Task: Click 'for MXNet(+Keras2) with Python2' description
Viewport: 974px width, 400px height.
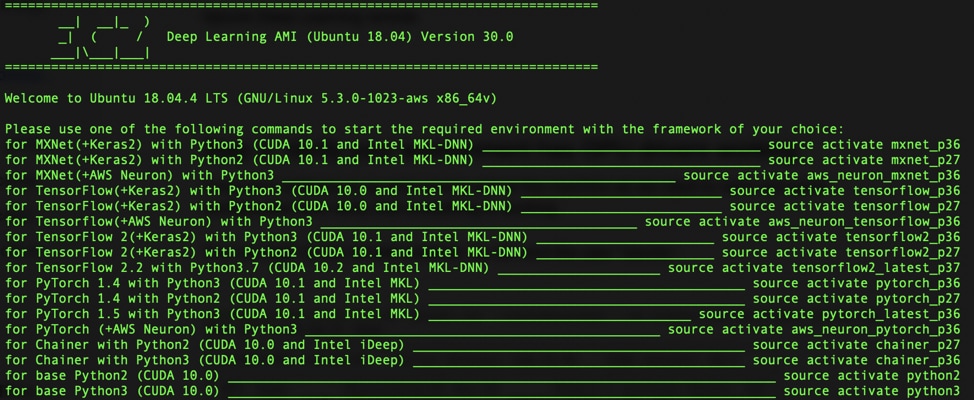Action: click(x=239, y=160)
